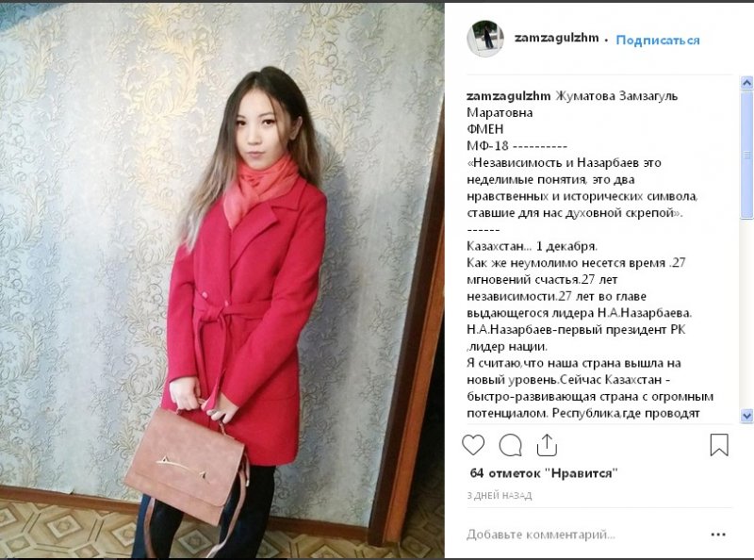
Task: Click the photo of the woman in red coat
Action: click(x=222, y=280)
